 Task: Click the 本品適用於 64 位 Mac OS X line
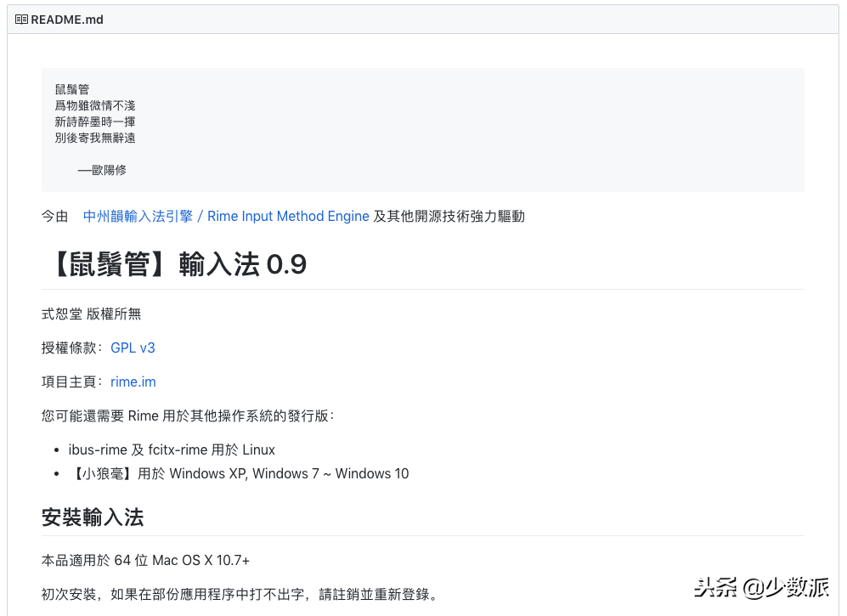pyautogui.click(x=146, y=560)
